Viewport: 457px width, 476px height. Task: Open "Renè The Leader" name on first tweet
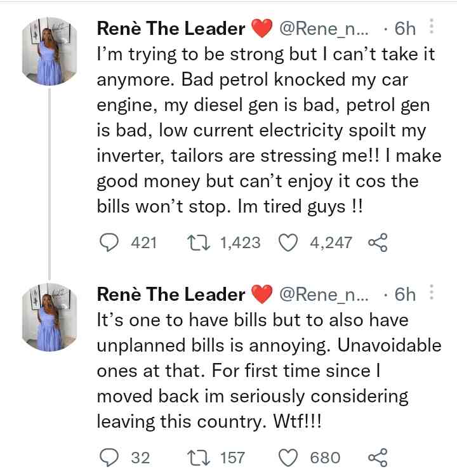pyautogui.click(x=171, y=29)
